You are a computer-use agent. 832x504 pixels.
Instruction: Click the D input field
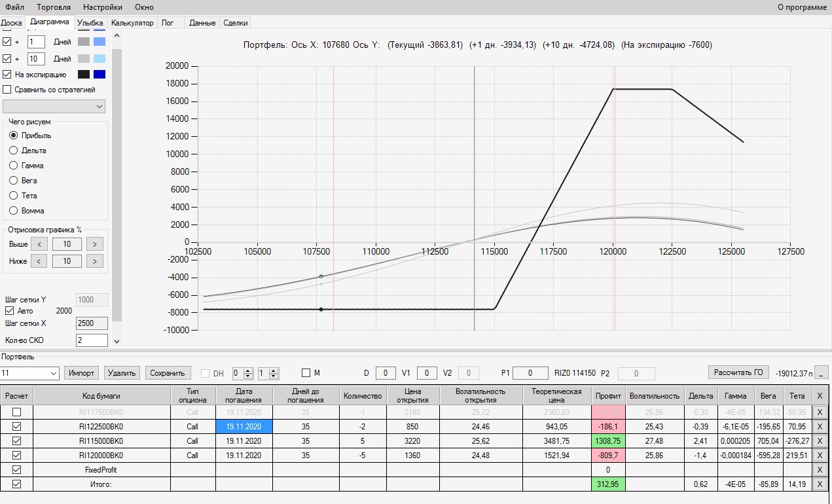(x=386, y=373)
